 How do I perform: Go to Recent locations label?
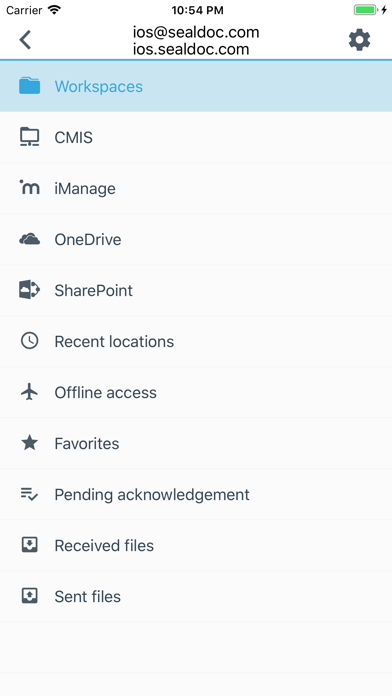pos(114,341)
